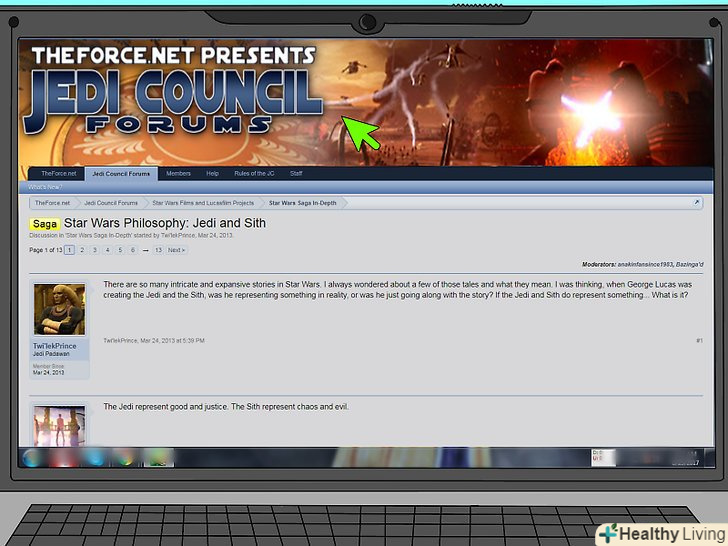The width and height of the screenshot is (728, 546).
Task: Open the Help tab
Action: [x=212, y=174]
